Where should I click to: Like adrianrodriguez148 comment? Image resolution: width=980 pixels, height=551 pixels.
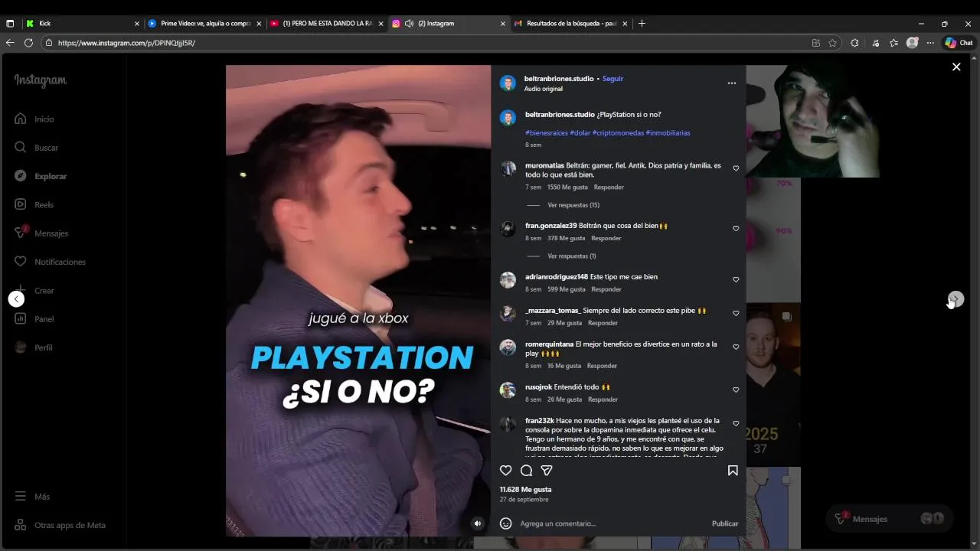pyautogui.click(x=736, y=279)
